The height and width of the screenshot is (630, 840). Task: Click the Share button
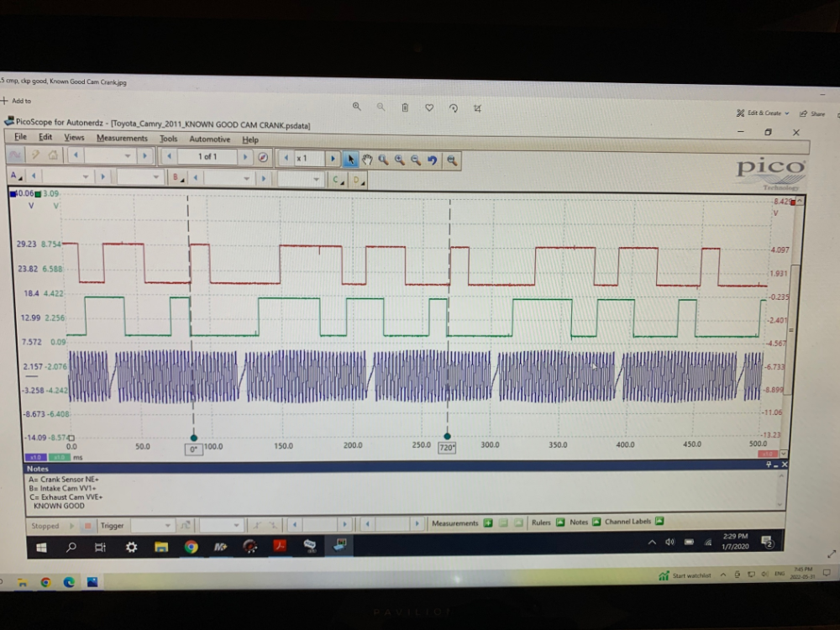click(812, 113)
